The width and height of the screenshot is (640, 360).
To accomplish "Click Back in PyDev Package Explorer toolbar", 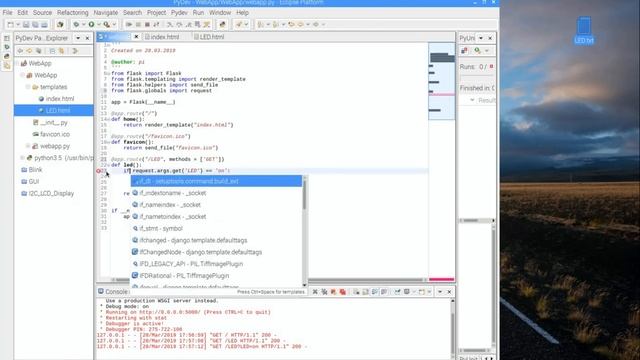I will tap(20, 51).
